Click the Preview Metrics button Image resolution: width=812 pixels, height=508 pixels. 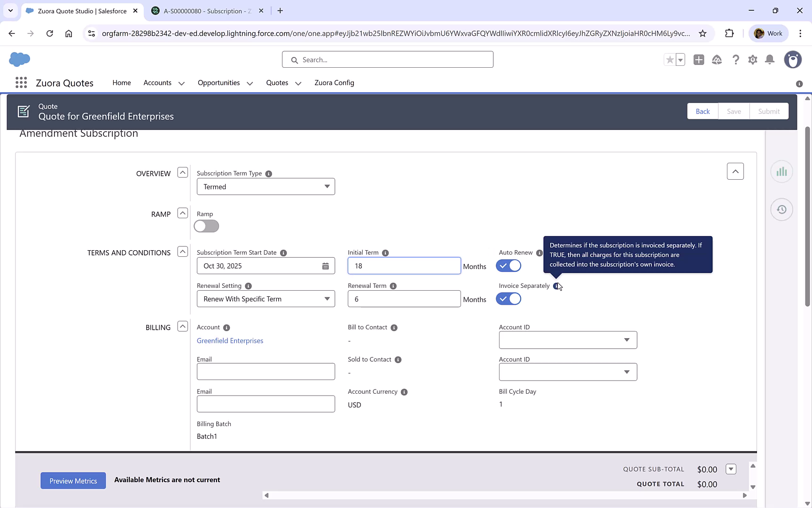pos(73,480)
